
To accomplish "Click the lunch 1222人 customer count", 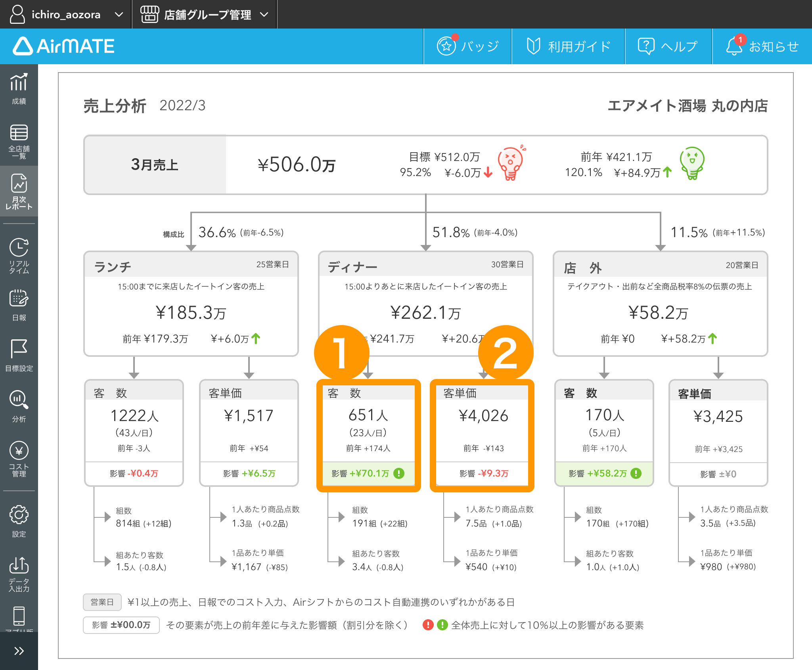I will point(134,415).
